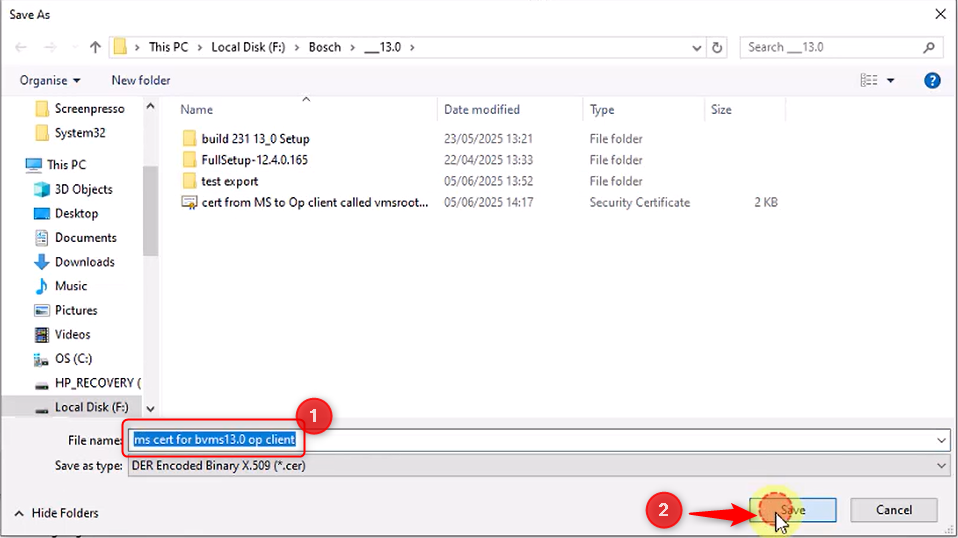958x538 pixels.
Task: Open Save as type dropdown
Action: point(539,466)
